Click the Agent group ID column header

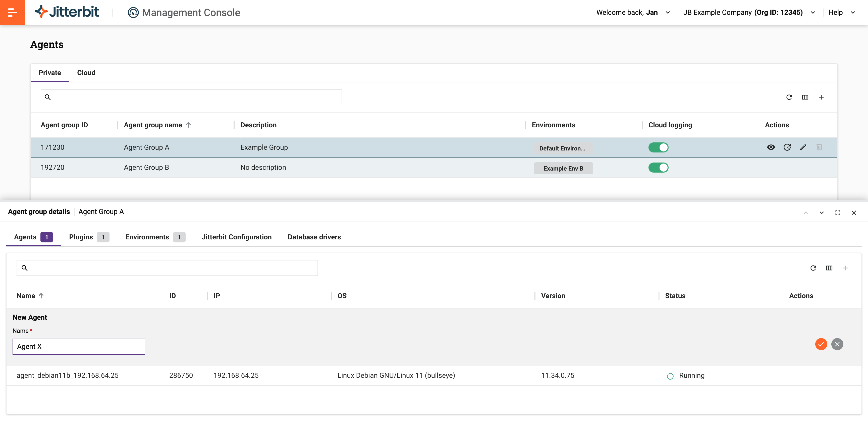click(x=64, y=125)
